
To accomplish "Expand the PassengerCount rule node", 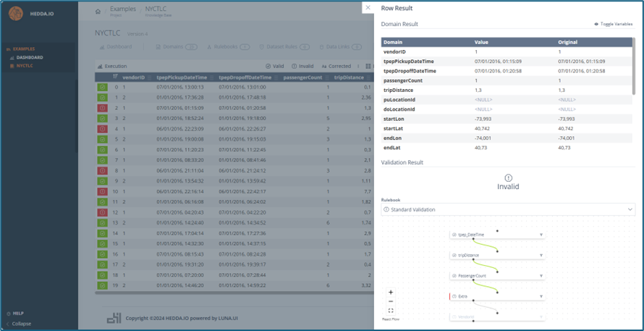I will (x=541, y=276).
